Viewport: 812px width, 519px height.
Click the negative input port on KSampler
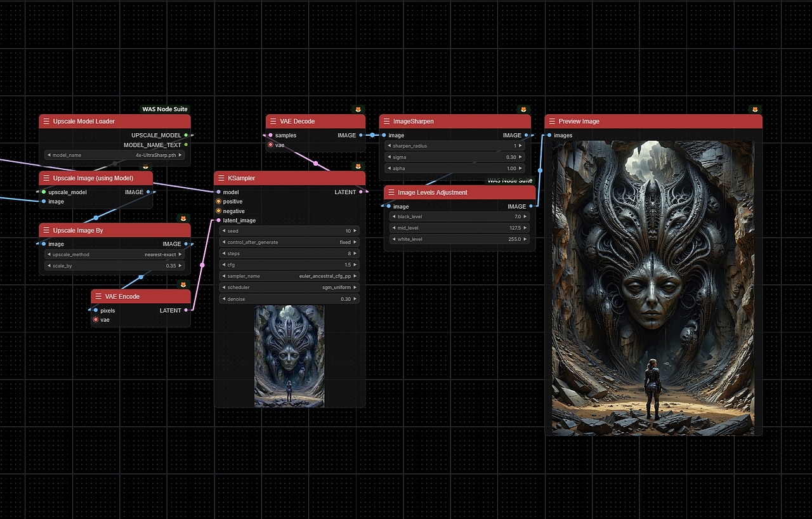[218, 211]
